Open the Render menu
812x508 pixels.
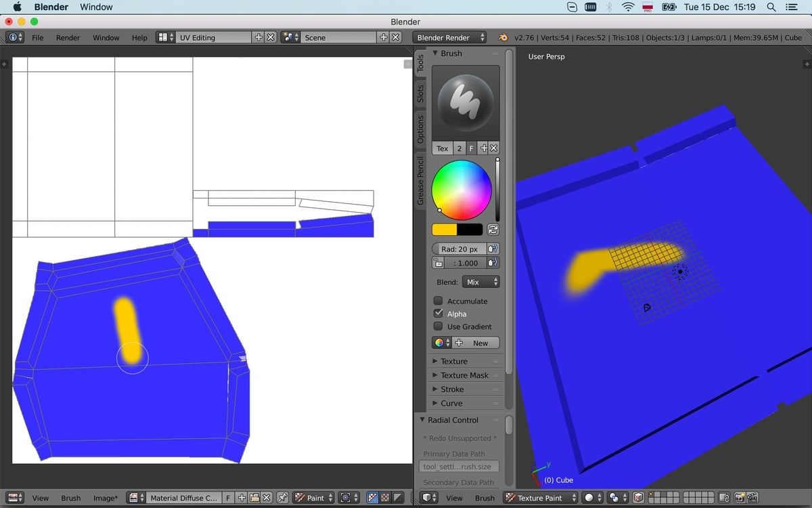click(67, 38)
